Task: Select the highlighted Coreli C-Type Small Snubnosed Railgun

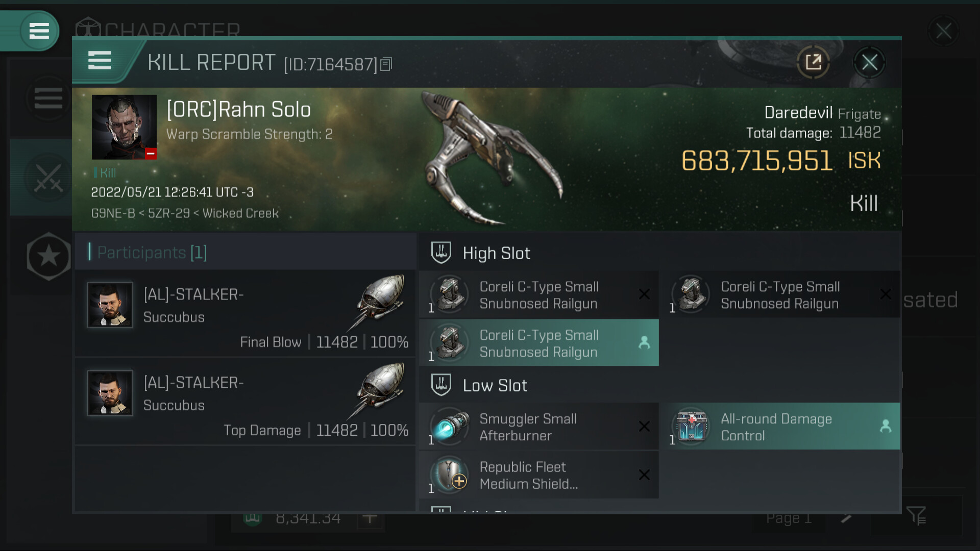Action: point(538,343)
